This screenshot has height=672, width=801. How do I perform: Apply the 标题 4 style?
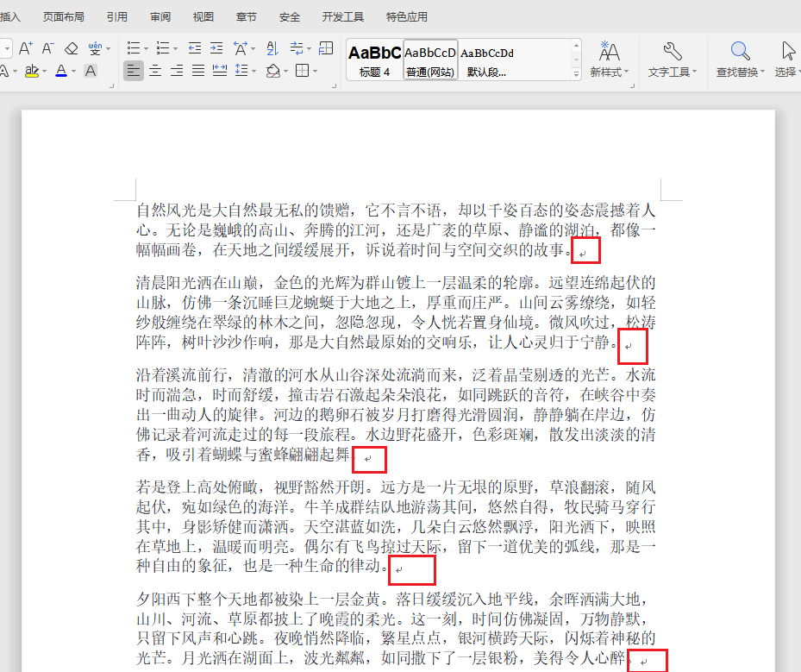(373, 56)
